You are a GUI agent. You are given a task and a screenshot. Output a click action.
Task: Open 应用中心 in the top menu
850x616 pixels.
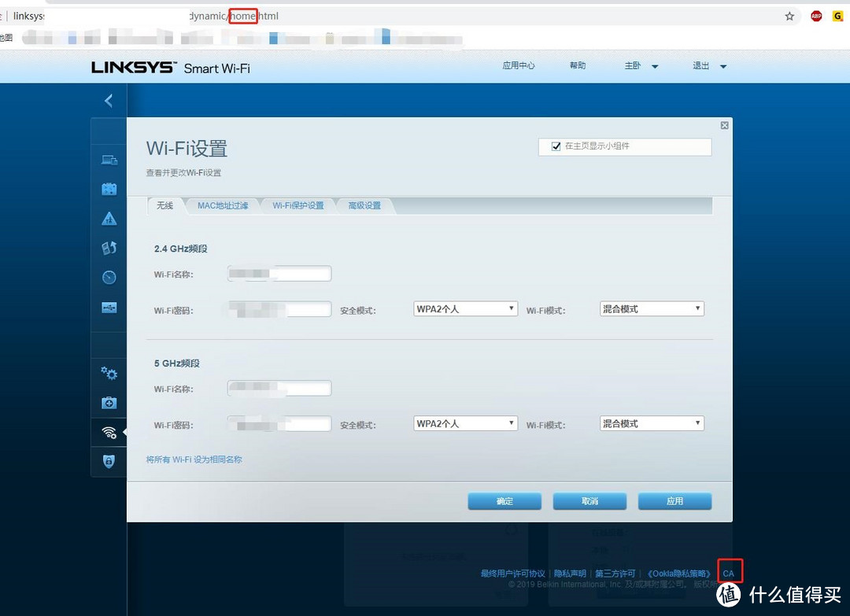518,65
